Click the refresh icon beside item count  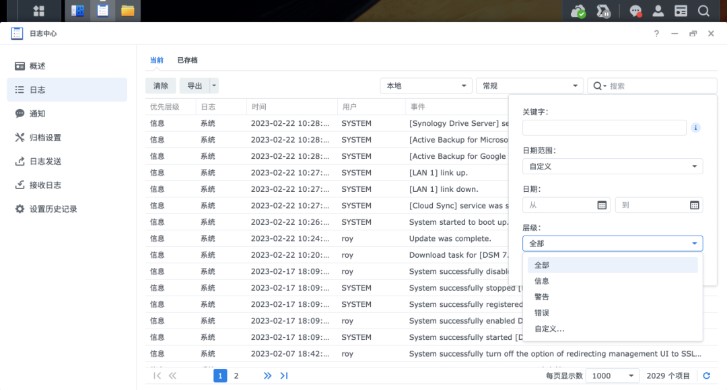click(x=707, y=376)
